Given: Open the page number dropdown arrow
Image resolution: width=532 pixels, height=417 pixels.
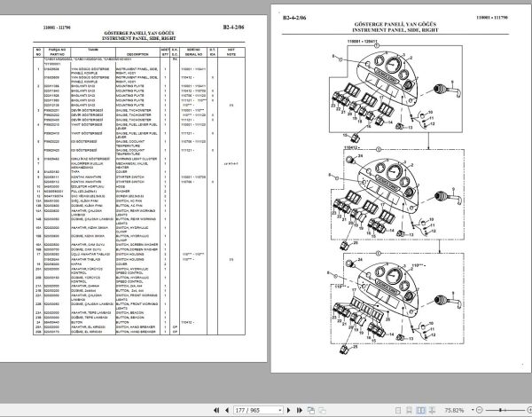Looking at the screenshot, I should 280,410.
